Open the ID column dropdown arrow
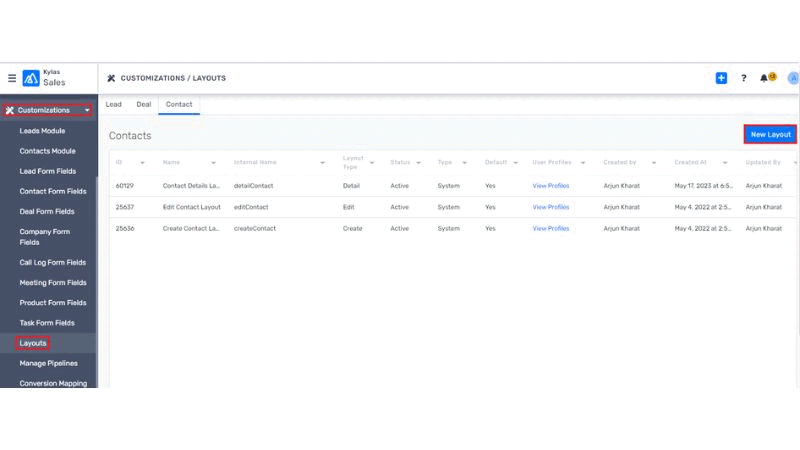This screenshot has height=450, width=800. [x=142, y=163]
